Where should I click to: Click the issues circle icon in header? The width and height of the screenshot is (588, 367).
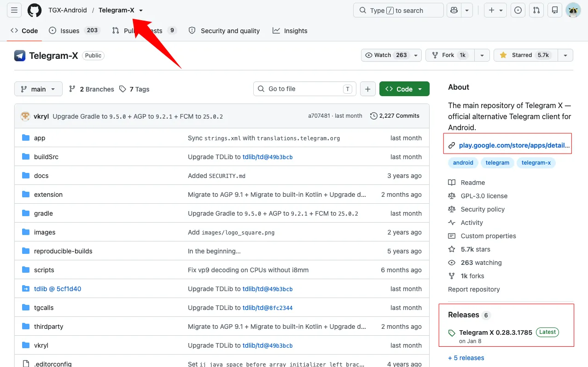518,10
